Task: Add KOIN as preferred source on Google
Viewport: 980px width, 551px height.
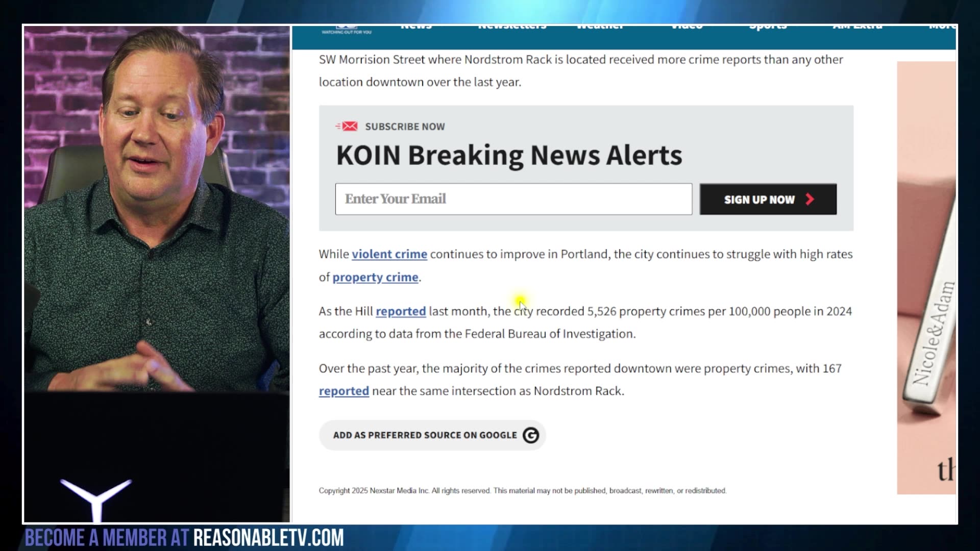Action: tap(432, 435)
